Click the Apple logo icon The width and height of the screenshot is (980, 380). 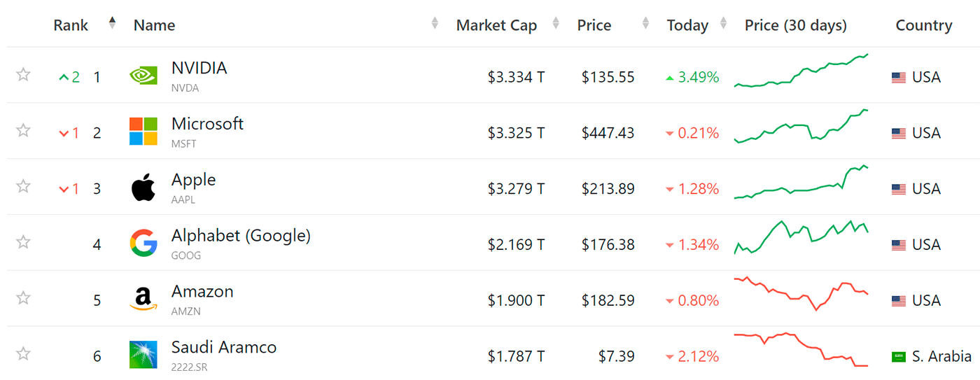pyautogui.click(x=143, y=188)
